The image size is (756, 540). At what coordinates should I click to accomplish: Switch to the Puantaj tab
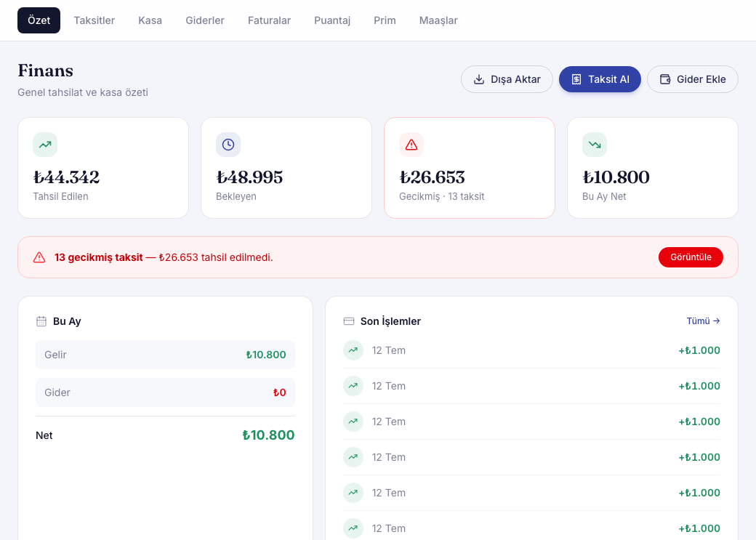pos(332,20)
